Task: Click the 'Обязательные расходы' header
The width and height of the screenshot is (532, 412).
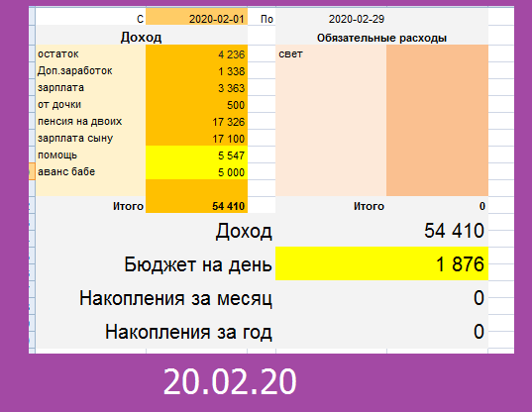Action: [381, 38]
